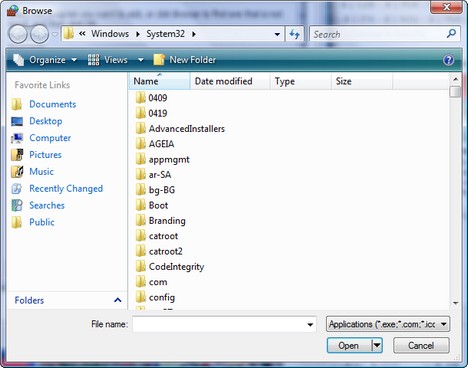Click the config folder icon
468x368 pixels.
click(x=141, y=297)
